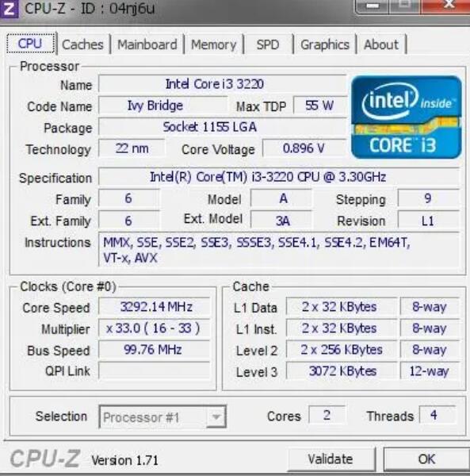Click the 'Version 1.71' label

(125, 460)
